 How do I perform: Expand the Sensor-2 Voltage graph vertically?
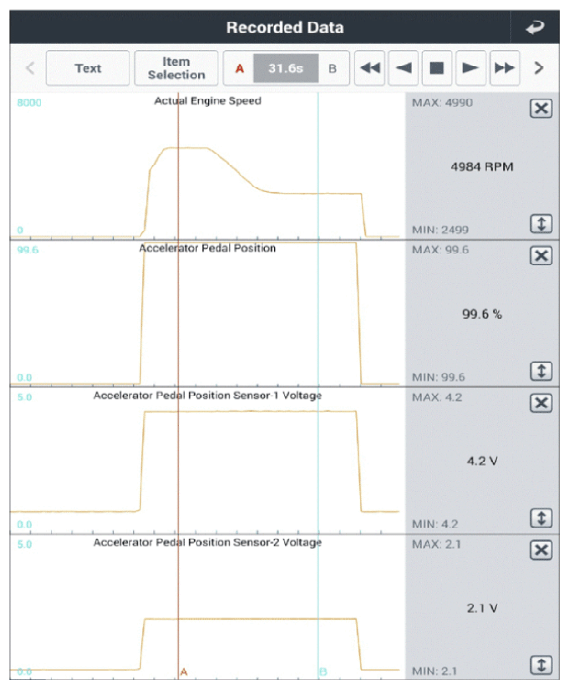[x=541, y=665]
